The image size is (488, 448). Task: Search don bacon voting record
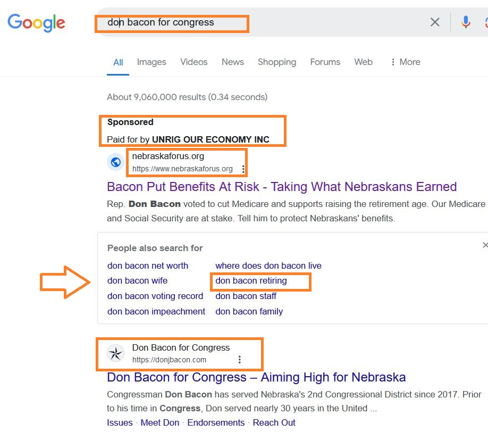click(155, 296)
